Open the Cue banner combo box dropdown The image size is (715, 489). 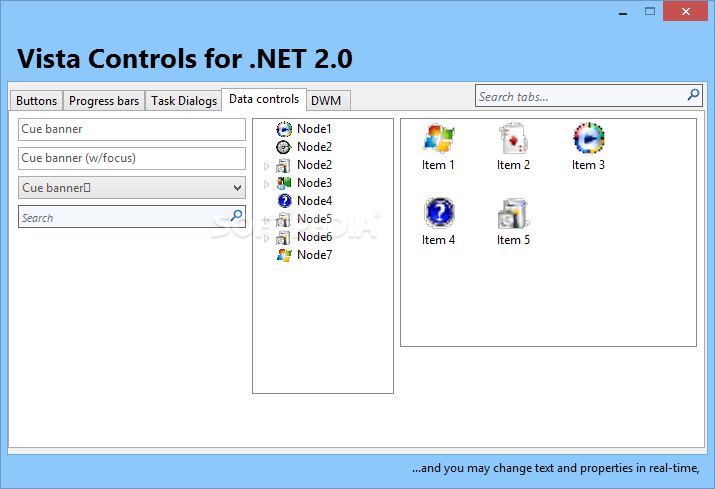point(237,187)
